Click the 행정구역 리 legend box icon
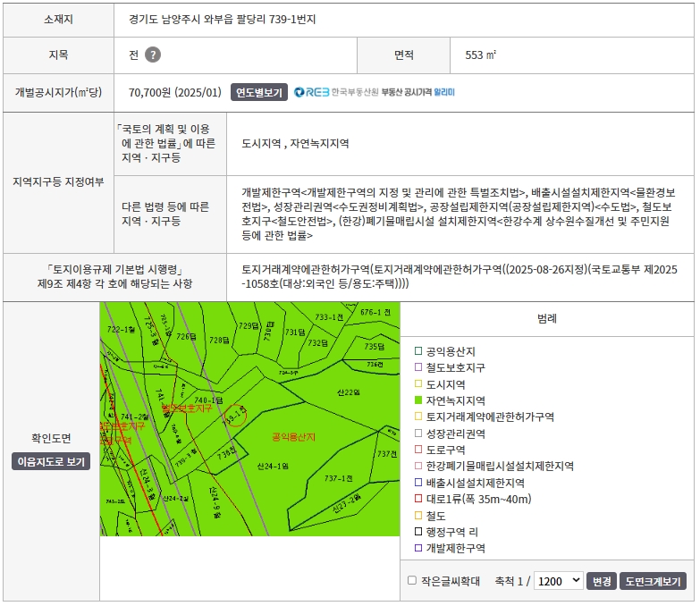 coord(418,532)
